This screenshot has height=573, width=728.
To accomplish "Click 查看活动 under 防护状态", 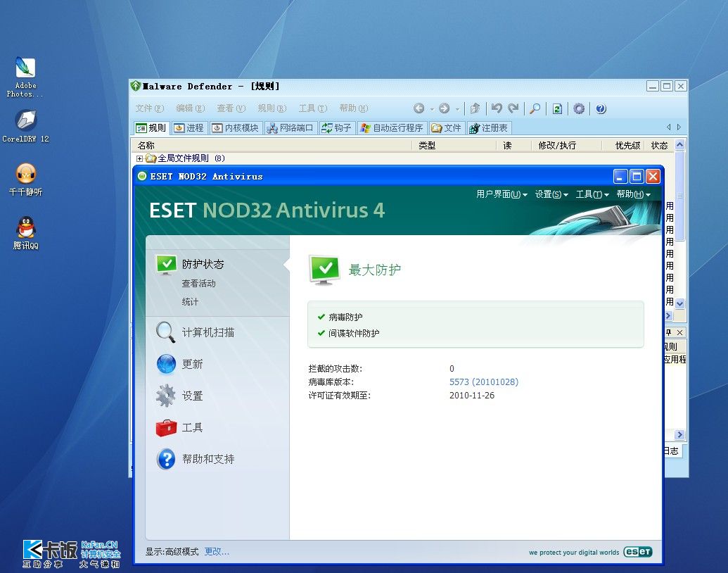I will (199, 283).
